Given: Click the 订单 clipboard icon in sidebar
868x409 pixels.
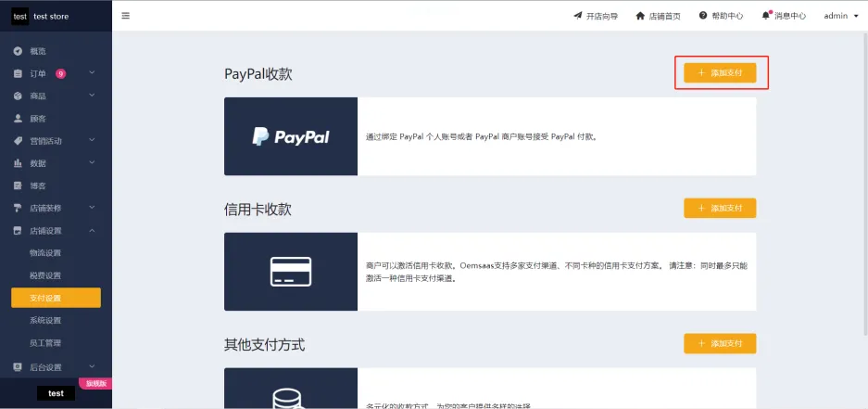Looking at the screenshot, I should [x=18, y=73].
